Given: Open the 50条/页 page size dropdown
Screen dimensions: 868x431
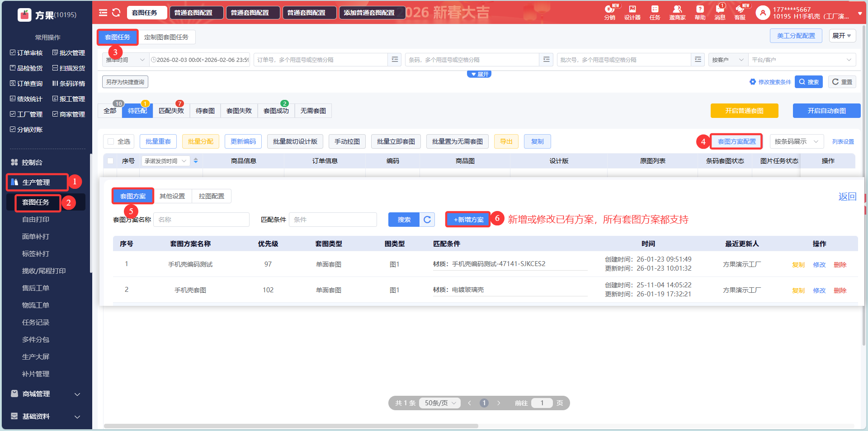Looking at the screenshot, I should click(440, 403).
